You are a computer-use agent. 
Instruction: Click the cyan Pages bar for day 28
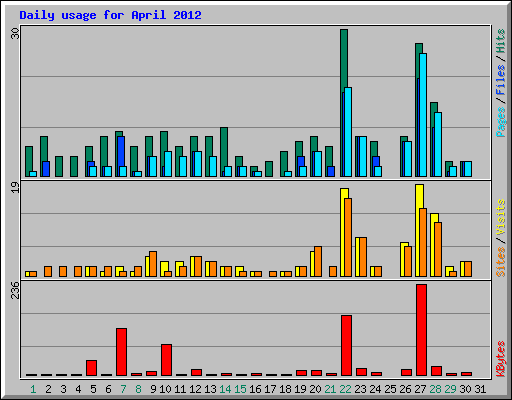438,144
